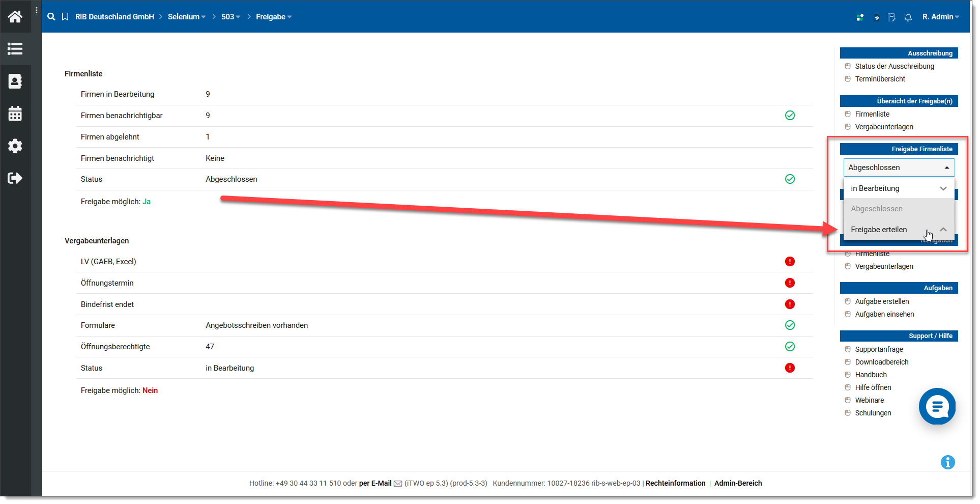
Task: Click red warning on Vergabeunterlagen Status row
Action: click(790, 368)
